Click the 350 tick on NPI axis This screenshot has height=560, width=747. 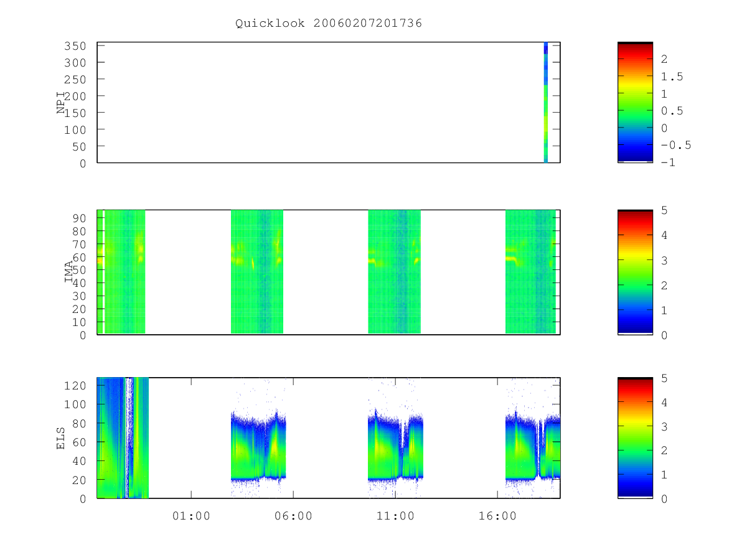(x=75, y=46)
